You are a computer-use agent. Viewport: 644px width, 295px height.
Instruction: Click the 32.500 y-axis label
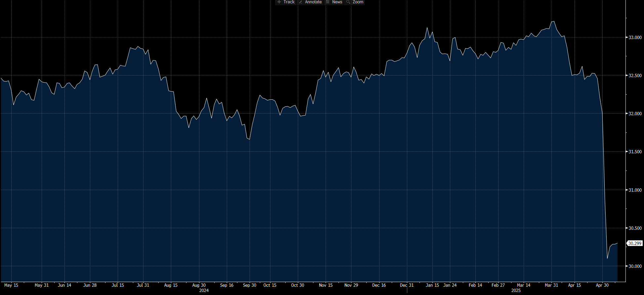click(635, 75)
